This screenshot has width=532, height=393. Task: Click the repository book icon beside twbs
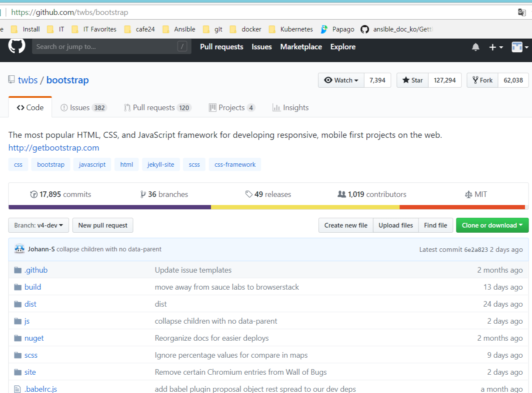point(11,80)
